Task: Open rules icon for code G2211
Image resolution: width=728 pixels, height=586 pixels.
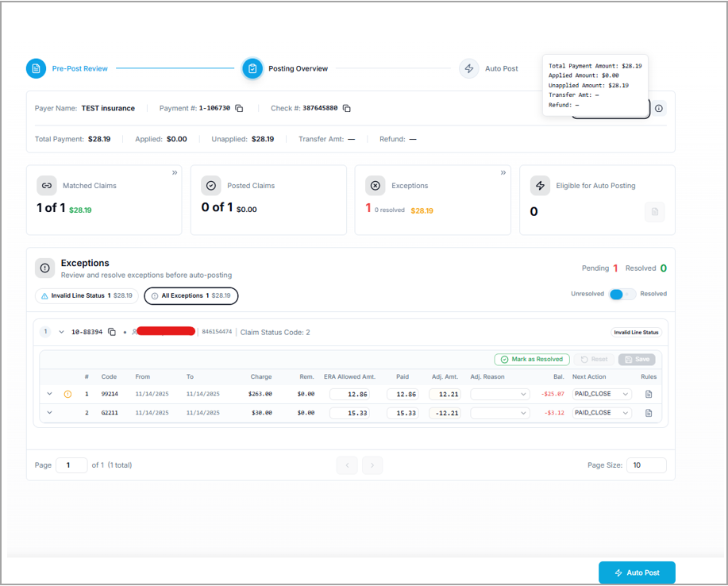Action: coord(649,413)
